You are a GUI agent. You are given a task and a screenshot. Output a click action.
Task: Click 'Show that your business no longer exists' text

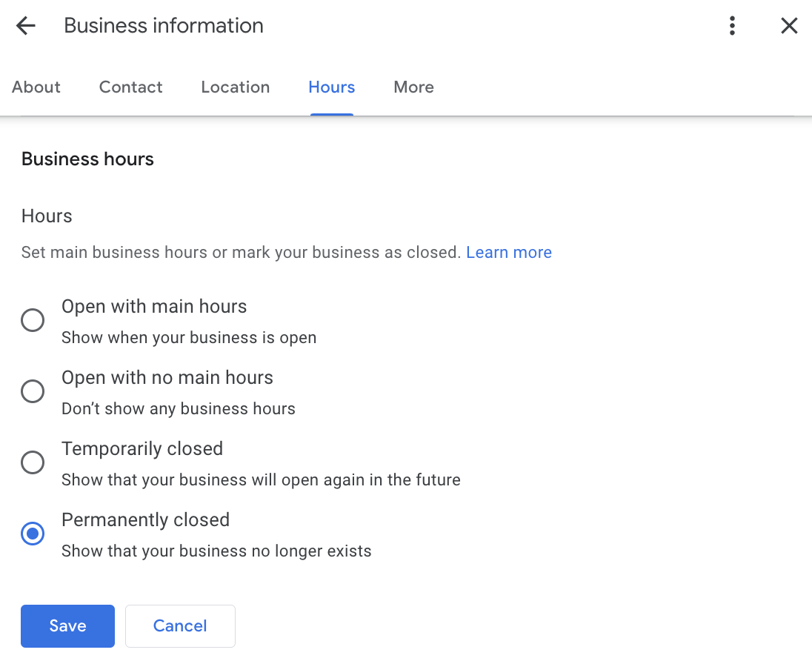pos(216,551)
